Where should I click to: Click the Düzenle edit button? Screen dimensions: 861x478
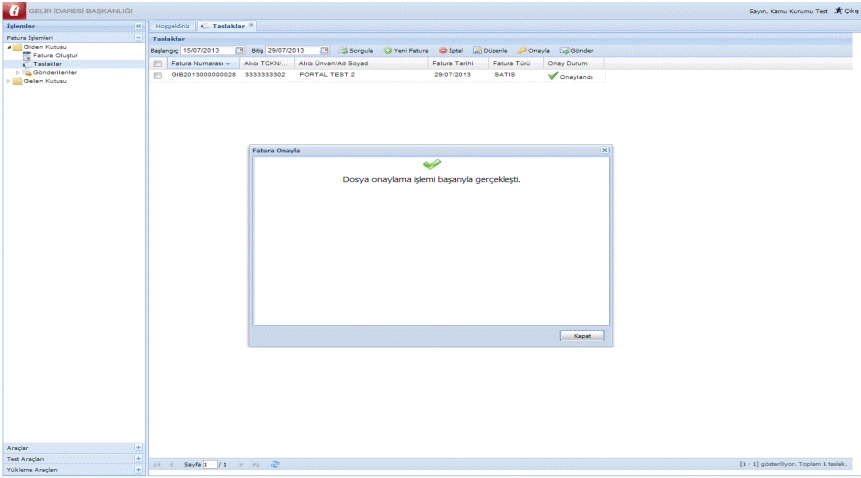(491, 50)
